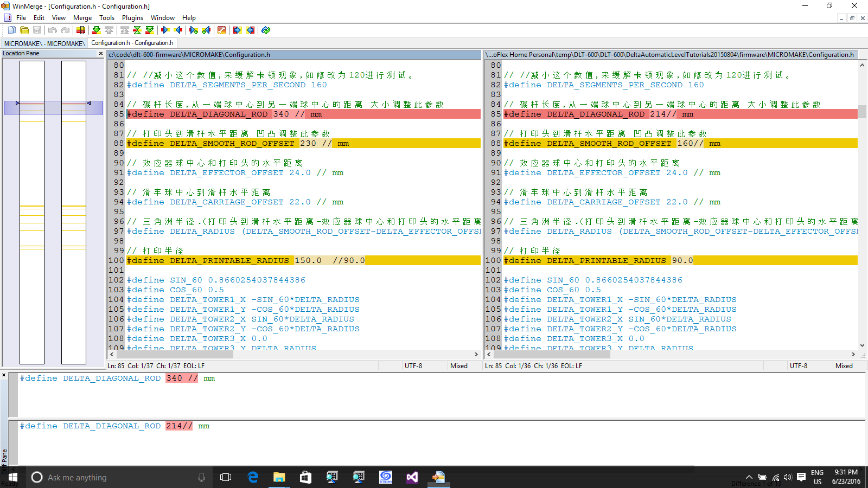868x488 pixels.
Task: Click the right file path header ...oFlex Home Personal
Action: click(x=671, y=55)
